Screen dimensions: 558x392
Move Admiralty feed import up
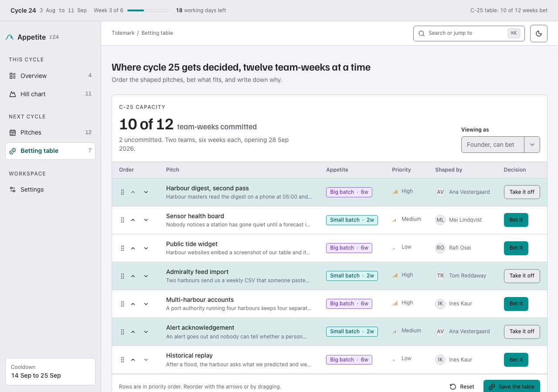point(133,276)
